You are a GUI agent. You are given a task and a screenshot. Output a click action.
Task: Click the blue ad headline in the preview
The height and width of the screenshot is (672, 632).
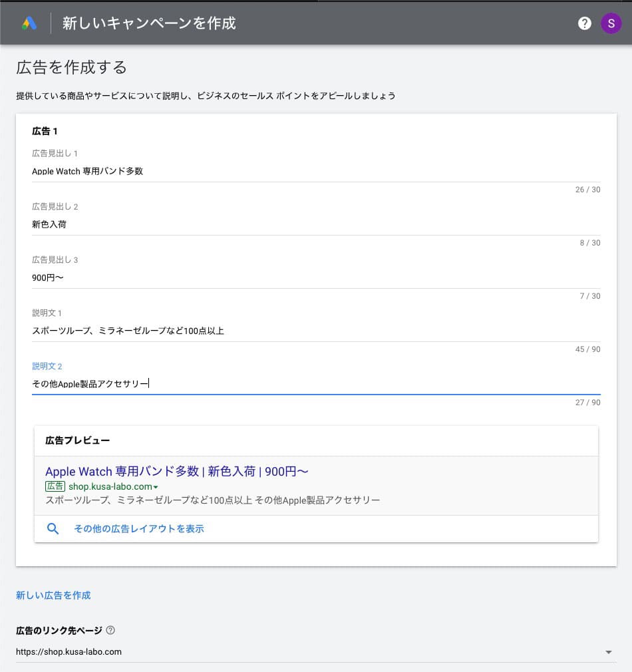coord(176,472)
